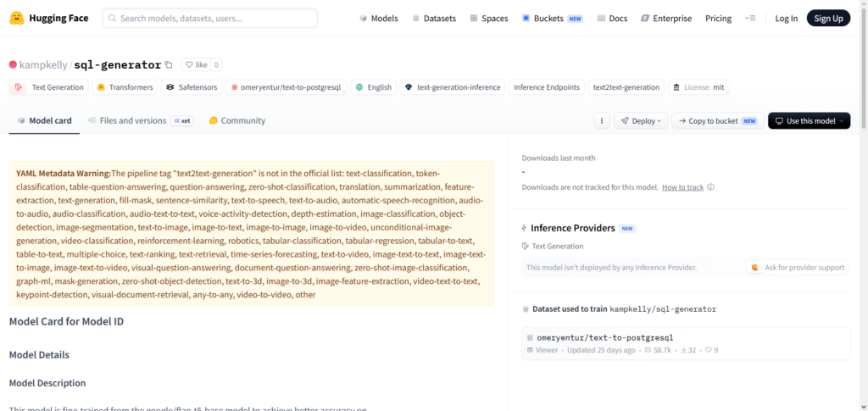Viewport: 868px width, 411px height.
Task: Click the info icon beside How to track
Action: [x=711, y=187]
